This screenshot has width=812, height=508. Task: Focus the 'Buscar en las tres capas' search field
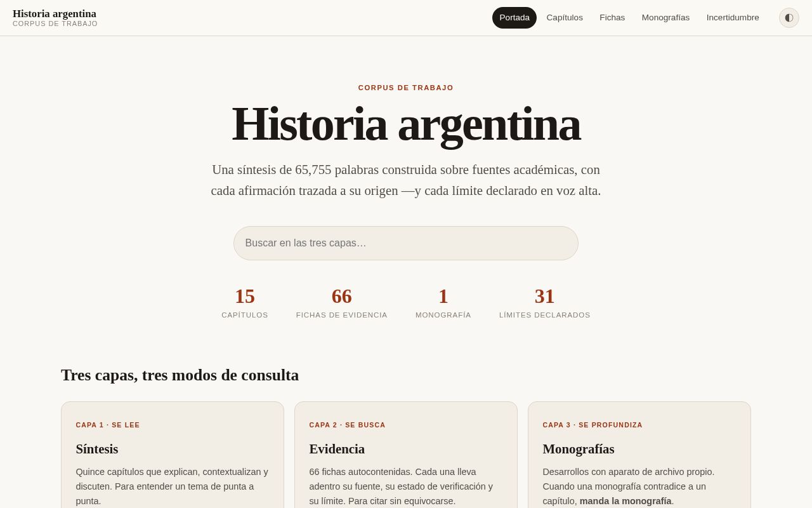click(x=406, y=243)
